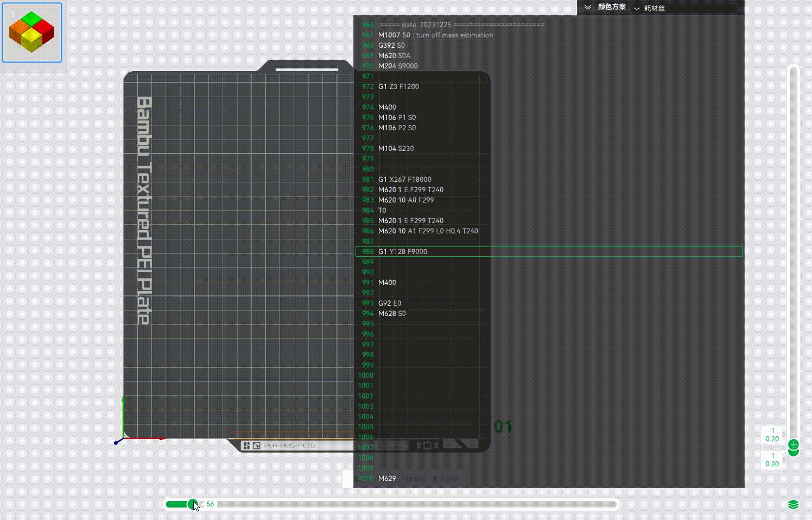The height and width of the screenshot is (520, 812).
Task: Click the slider value label '56'
Action: (x=210, y=504)
